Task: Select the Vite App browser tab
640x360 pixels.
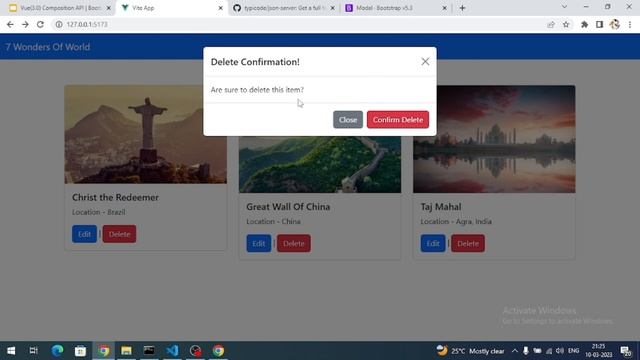Action: pos(171,8)
